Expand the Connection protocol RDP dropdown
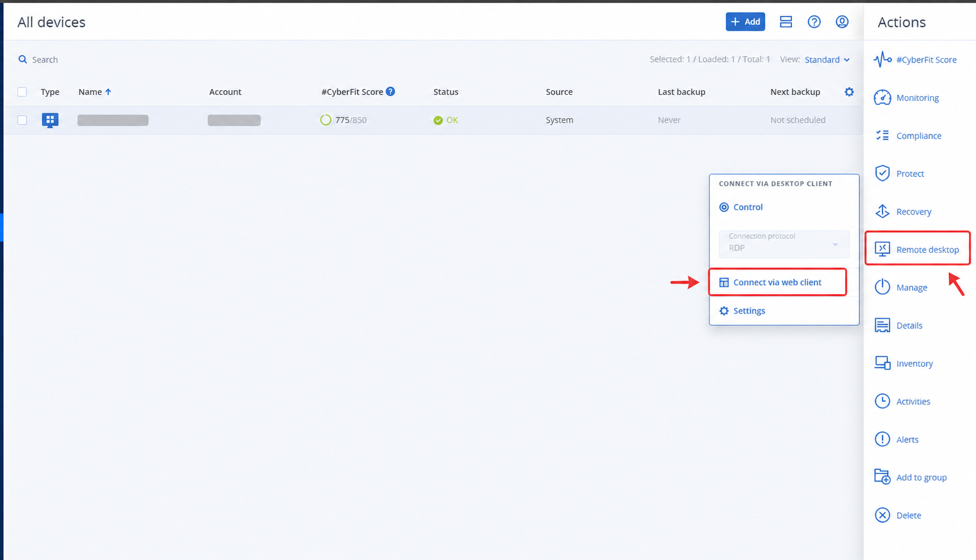 pyautogui.click(x=784, y=244)
